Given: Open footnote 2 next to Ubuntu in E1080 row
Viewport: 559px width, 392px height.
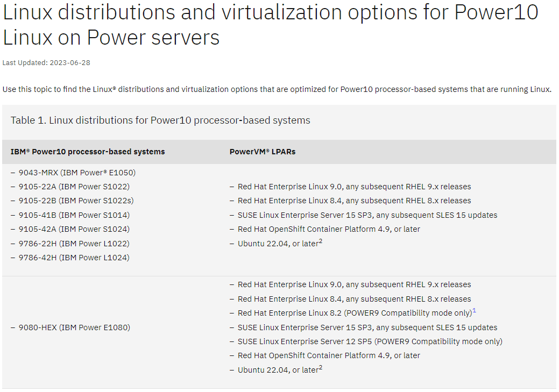Looking at the screenshot, I should pos(321,368).
